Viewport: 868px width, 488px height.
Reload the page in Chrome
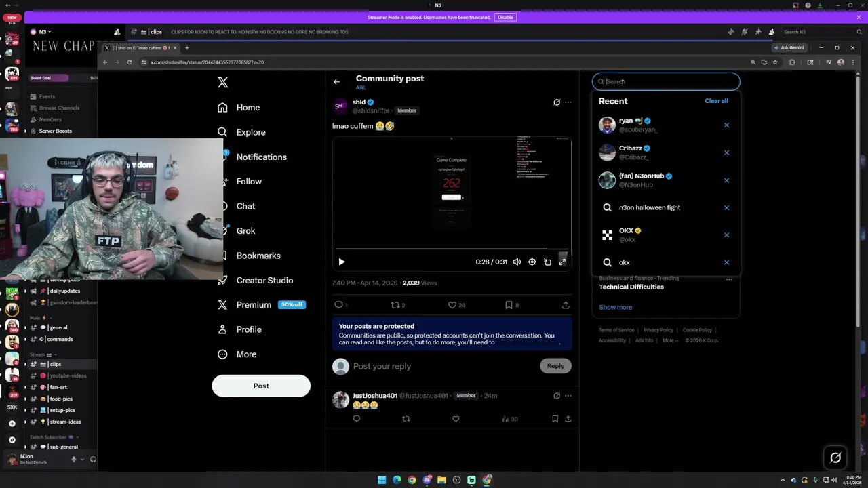tap(130, 62)
